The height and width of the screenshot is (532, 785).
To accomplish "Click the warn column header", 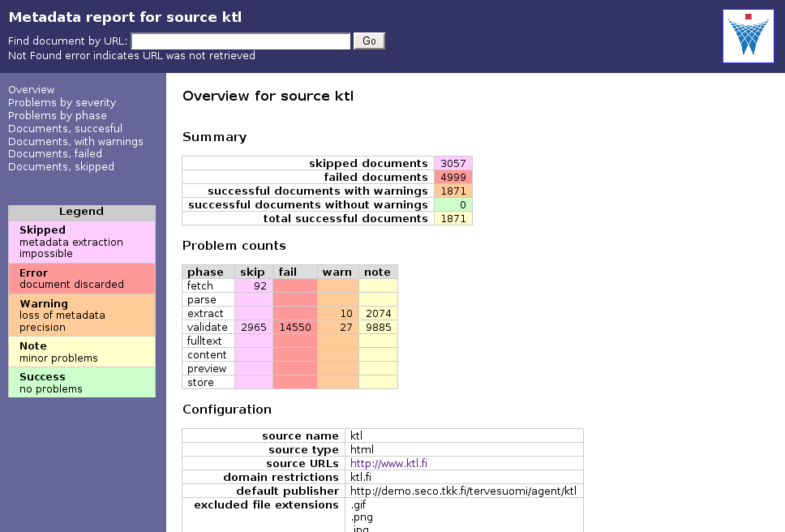I will point(338,272).
